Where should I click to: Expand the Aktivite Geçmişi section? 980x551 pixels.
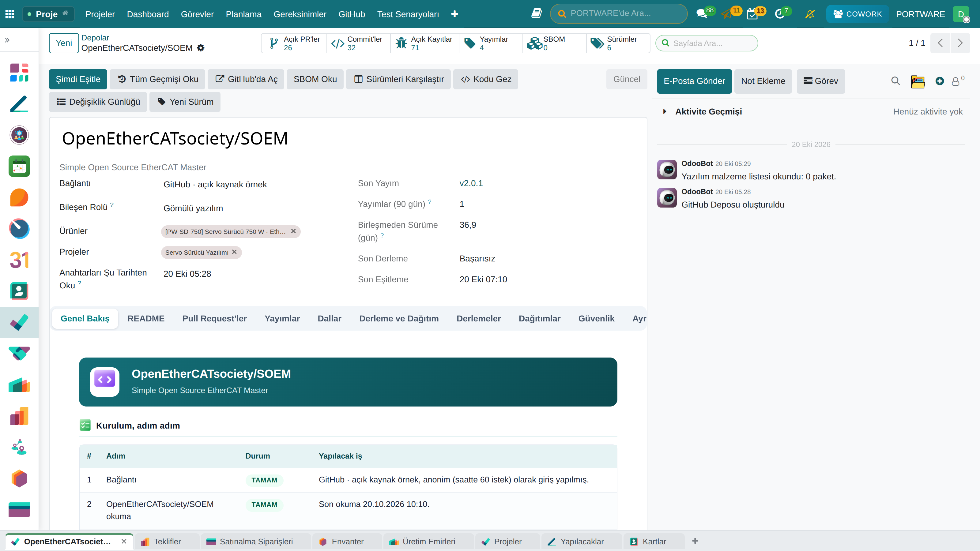click(x=665, y=111)
